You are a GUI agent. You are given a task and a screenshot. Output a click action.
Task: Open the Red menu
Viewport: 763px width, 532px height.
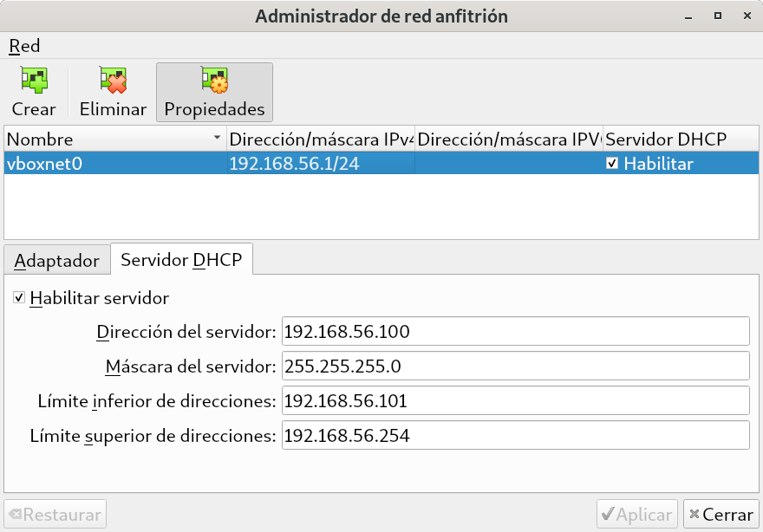[x=24, y=46]
